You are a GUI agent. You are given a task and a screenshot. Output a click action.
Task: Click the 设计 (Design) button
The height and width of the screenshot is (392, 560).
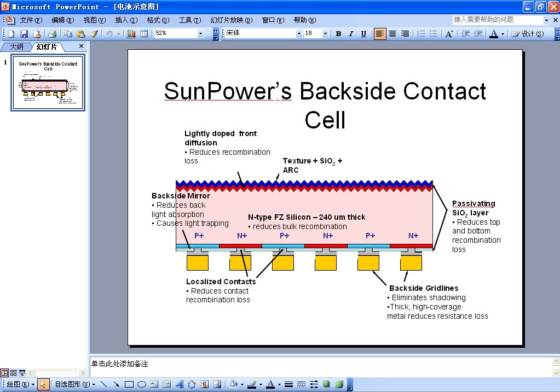coord(528,34)
